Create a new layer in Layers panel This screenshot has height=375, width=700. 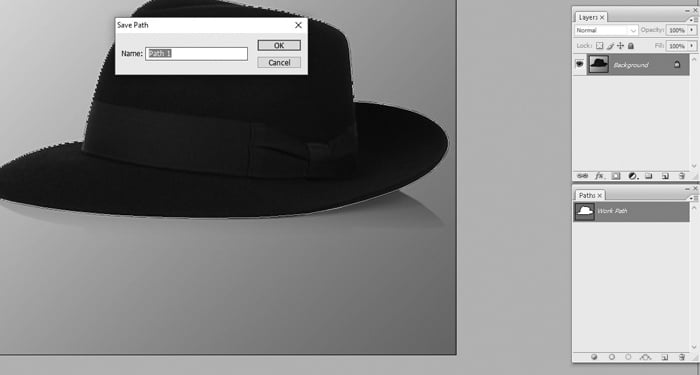(x=665, y=176)
